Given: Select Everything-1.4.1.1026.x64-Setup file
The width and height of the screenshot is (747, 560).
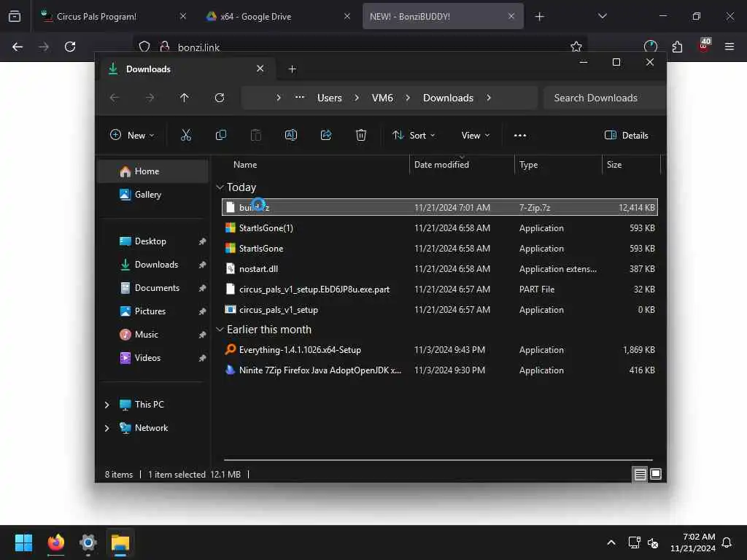Looking at the screenshot, I should pos(440,350).
